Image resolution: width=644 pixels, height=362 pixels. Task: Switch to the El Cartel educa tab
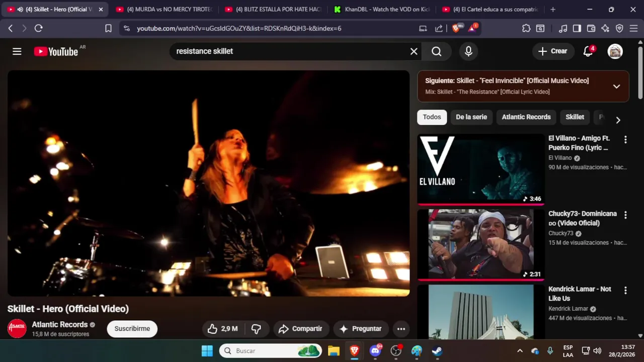pos(490,10)
